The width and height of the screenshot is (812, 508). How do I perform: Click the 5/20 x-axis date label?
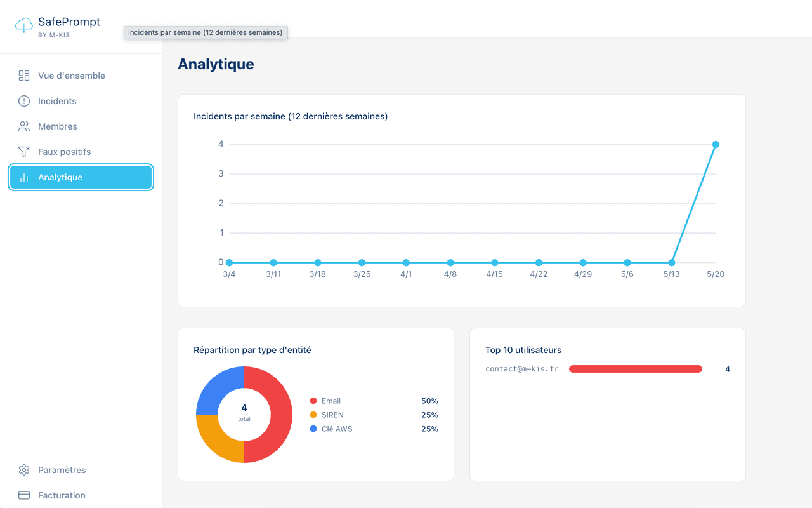716,274
